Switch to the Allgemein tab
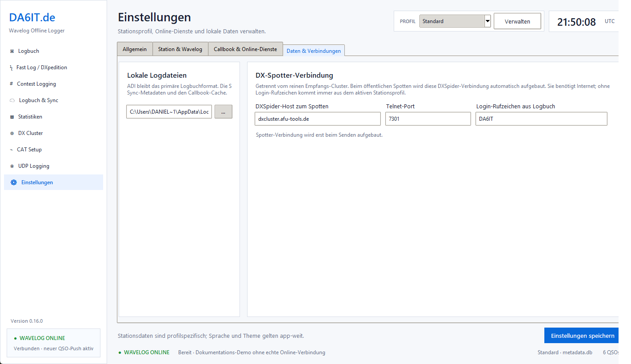The width and height of the screenshot is (631, 364). pyautogui.click(x=135, y=49)
